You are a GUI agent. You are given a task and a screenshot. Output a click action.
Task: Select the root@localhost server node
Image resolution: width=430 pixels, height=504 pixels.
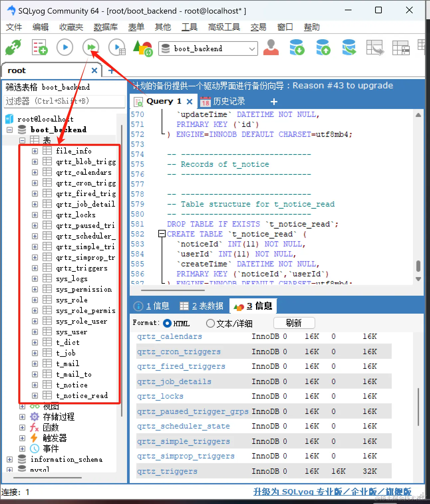tap(45, 119)
